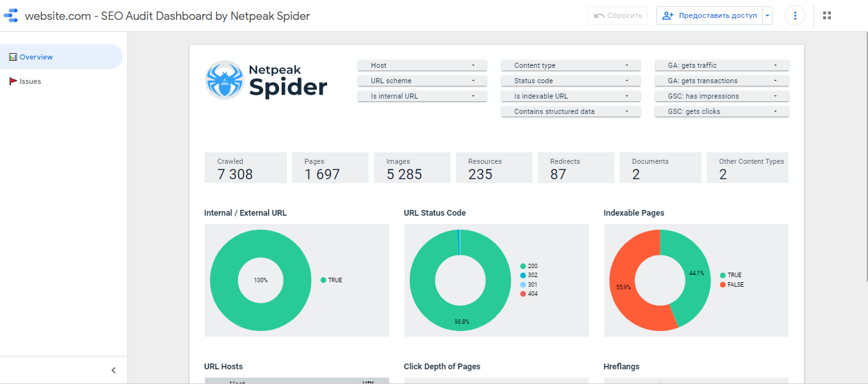Click the green 44,1% indexable segment

pos(698,274)
